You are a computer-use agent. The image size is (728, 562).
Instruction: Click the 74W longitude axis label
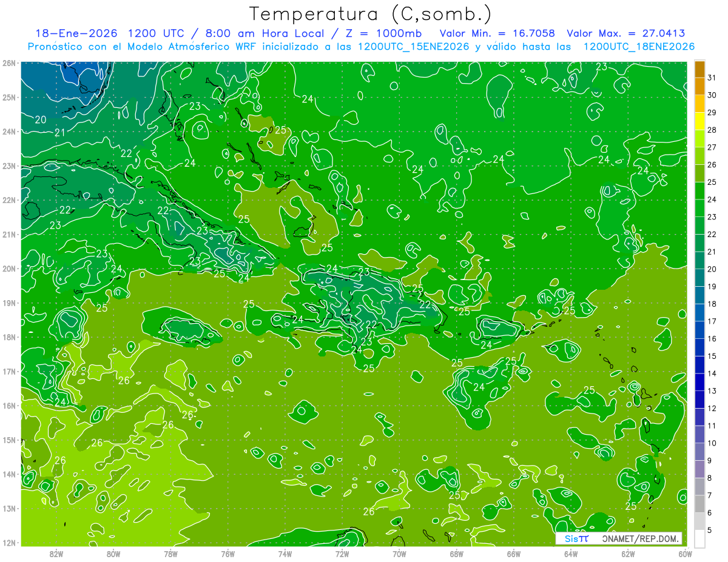coord(285,553)
